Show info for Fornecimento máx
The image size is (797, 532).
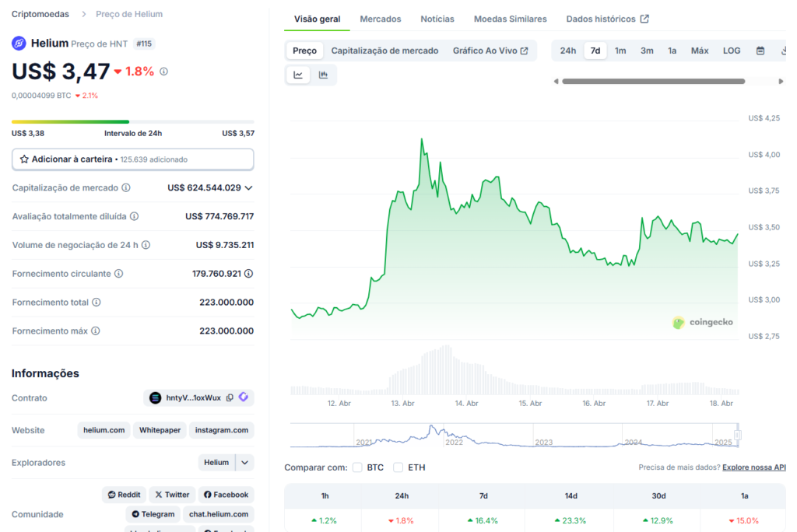tap(96, 331)
